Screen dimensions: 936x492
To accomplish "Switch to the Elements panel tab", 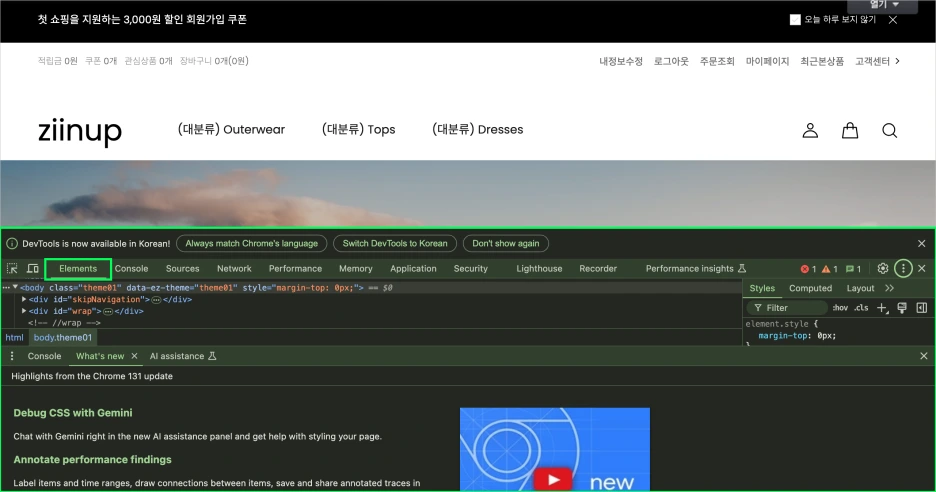I will click(78, 269).
